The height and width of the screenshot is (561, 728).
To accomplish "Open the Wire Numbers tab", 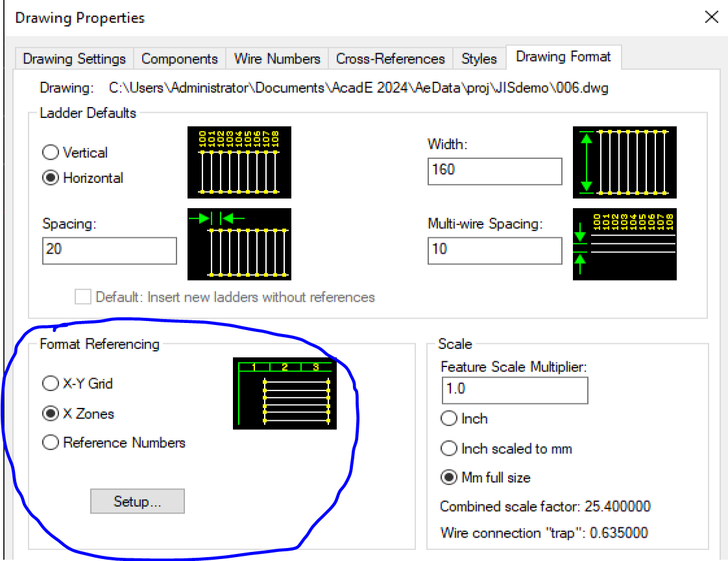I will point(277,58).
